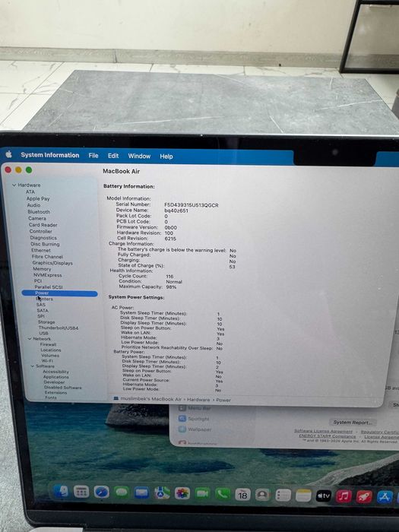Select Accessibility under Software
The image size is (399, 532).
click(x=55, y=372)
